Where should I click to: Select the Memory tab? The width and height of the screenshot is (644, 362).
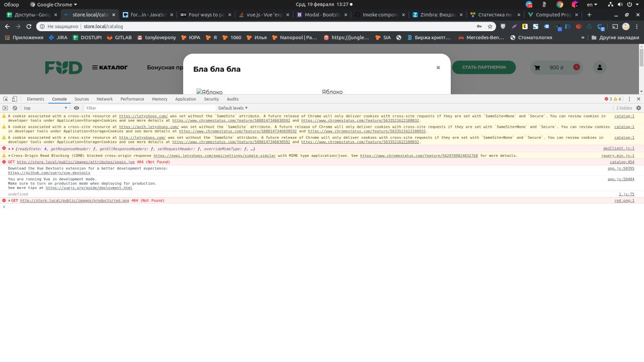pos(159,99)
